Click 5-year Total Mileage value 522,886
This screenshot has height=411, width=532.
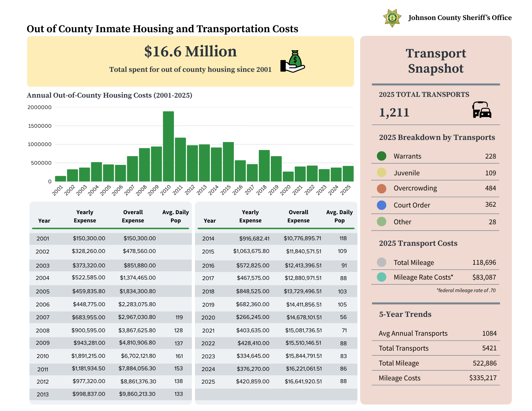point(485,363)
